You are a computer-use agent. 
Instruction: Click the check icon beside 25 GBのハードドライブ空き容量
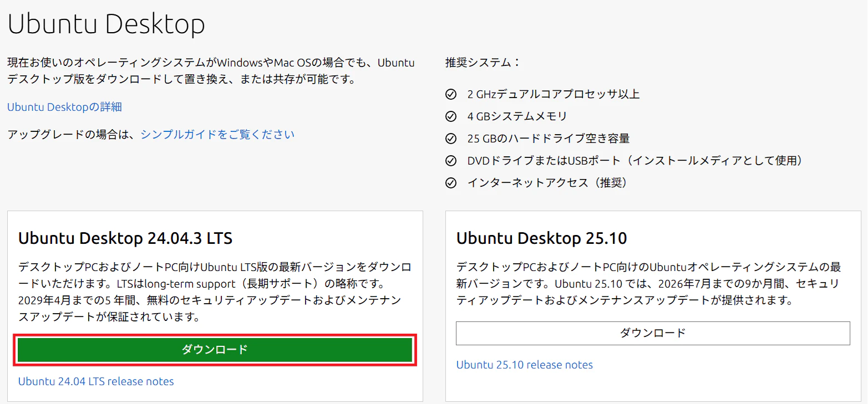(451, 139)
